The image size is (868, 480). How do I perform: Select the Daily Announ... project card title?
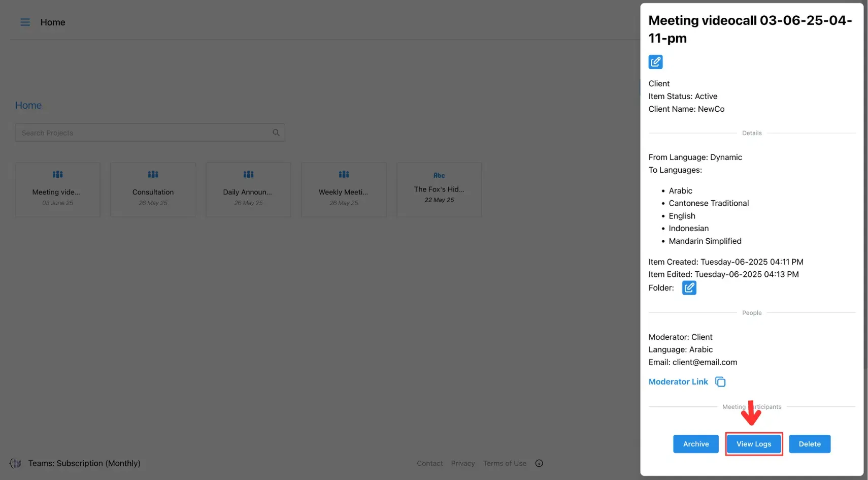tap(248, 192)
